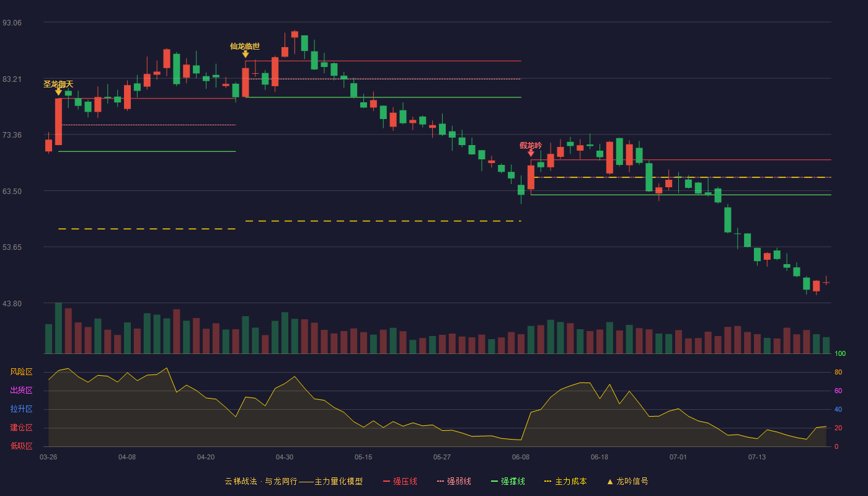Toggle the 强压线 legend series
868x496 pixels.
click(x=400, y=481)
